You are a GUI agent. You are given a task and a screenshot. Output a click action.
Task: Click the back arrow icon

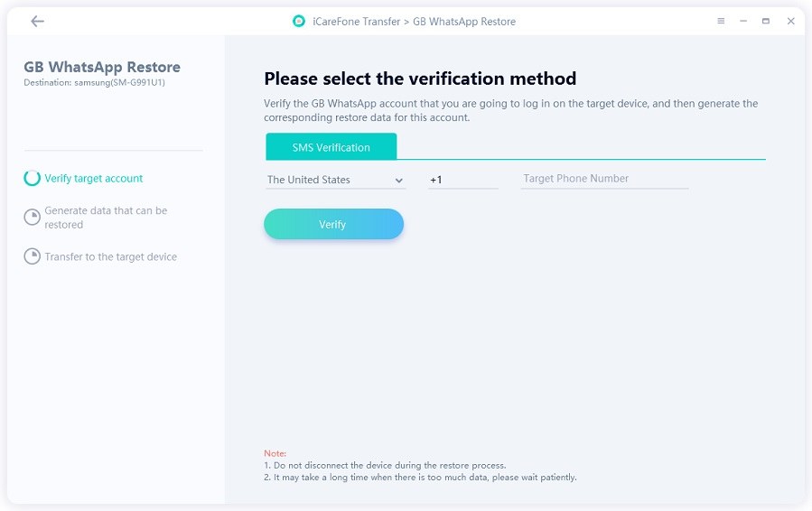pyautogui.click(x=37, y=22)
